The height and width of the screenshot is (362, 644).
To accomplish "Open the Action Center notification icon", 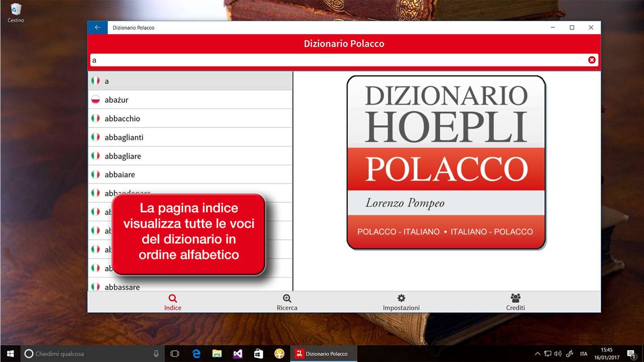I will tap(632, 354).
